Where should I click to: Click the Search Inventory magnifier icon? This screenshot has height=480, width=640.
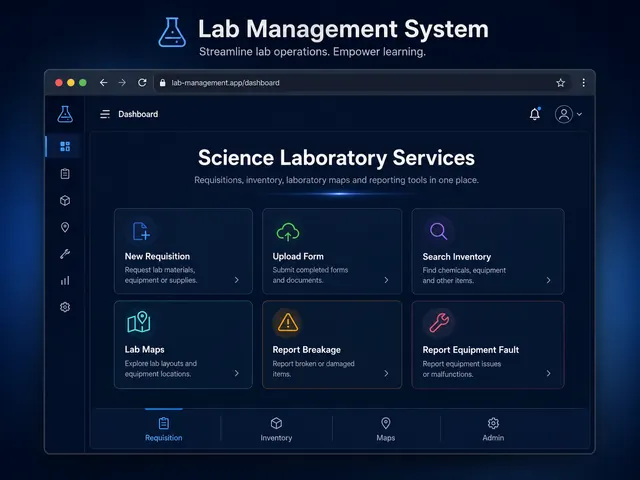point(438,231)
